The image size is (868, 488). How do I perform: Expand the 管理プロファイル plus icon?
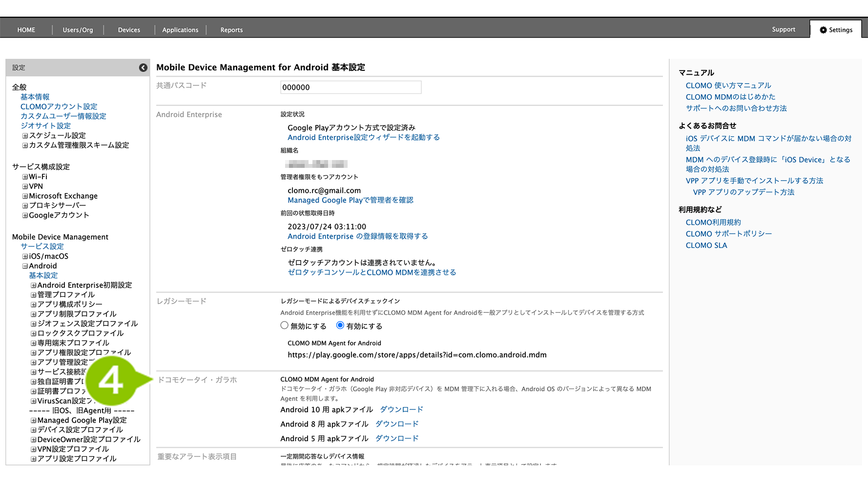(x=34, y=295)
